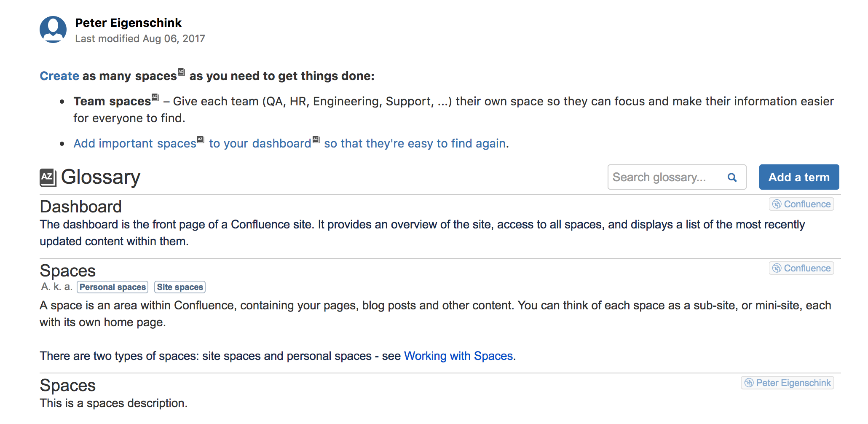Select the "Site spaces" alias tag
Image resolution: width=868 pixels, height=424 pixels.
coord(180,287)
